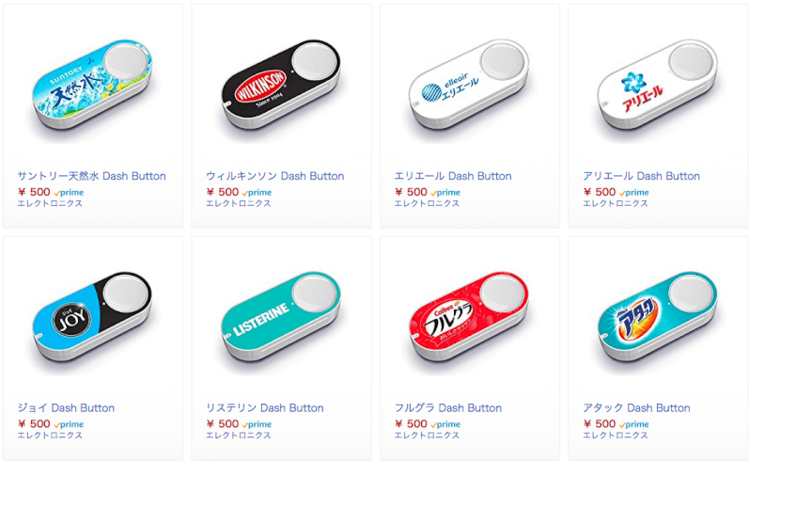Image resolution: width=812 pixels, height=508 pixels.
Task: Click the Listerine Dash Button image
Action: click(x=281, y=317)
